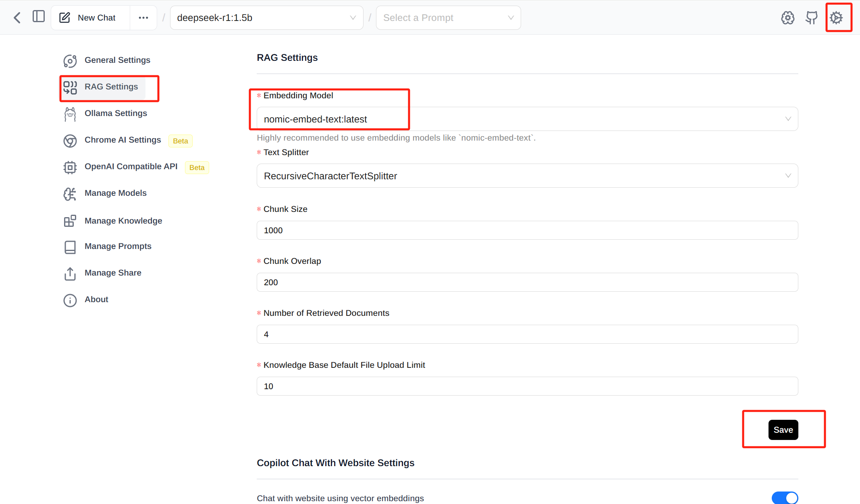Open the Select a Prompt dropdown
This screenshot has width=860, height=504.
[x=448, y=18]
